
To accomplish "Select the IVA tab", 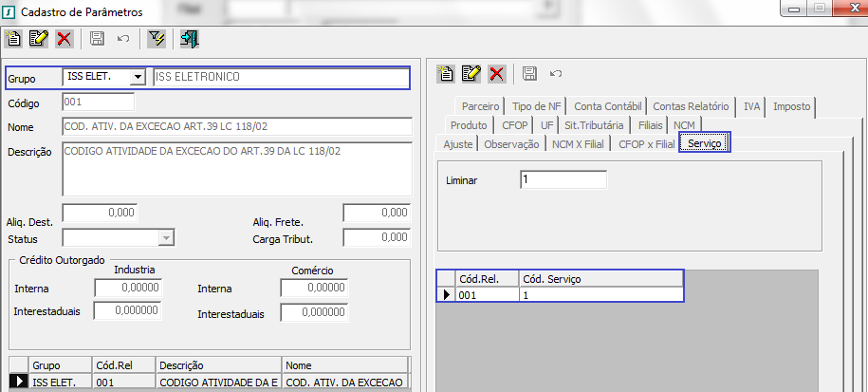I will 751,106.
